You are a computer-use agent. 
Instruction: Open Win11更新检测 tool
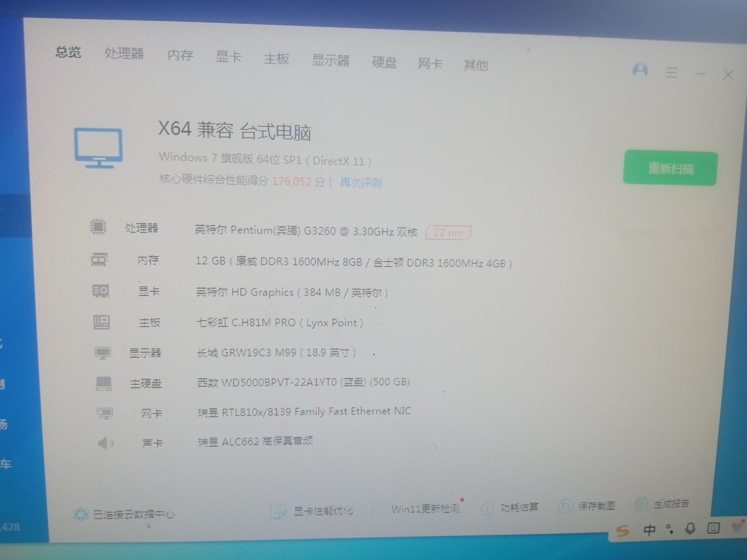416,509
